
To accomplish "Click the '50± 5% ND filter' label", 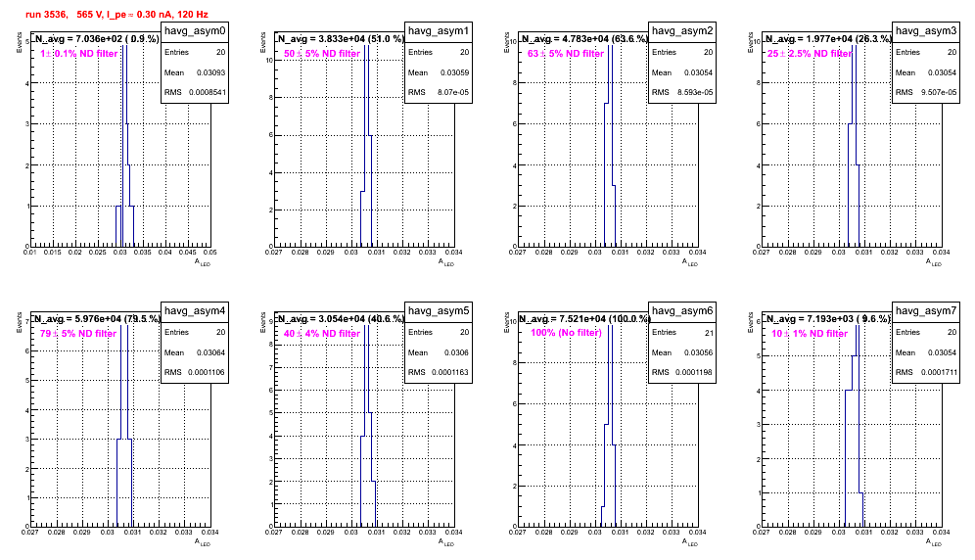I will point(322,54).
